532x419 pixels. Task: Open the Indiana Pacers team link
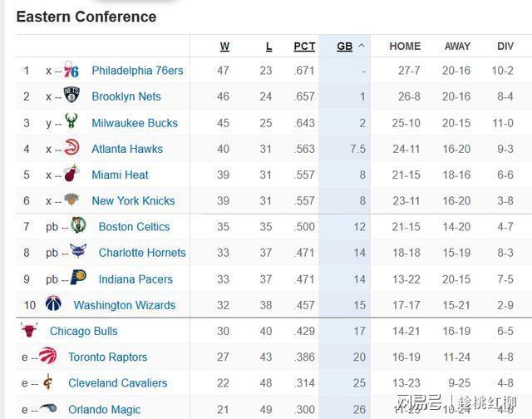pos(135,279)
